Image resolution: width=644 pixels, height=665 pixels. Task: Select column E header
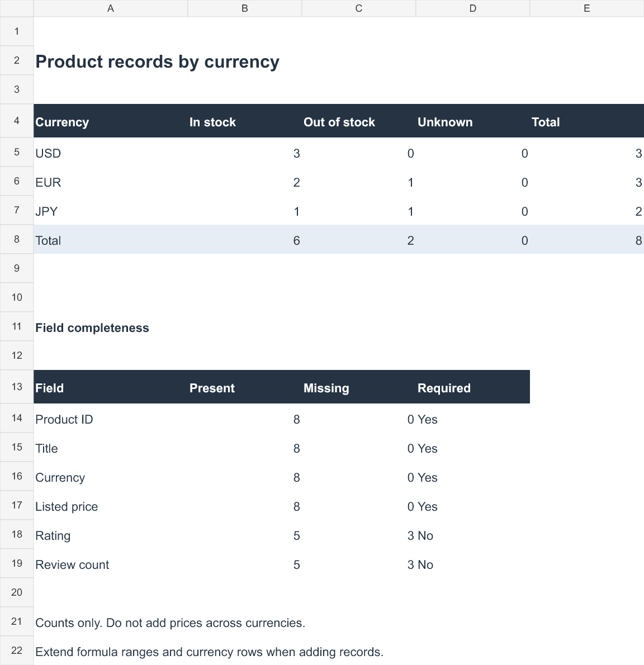click(587, 8)
